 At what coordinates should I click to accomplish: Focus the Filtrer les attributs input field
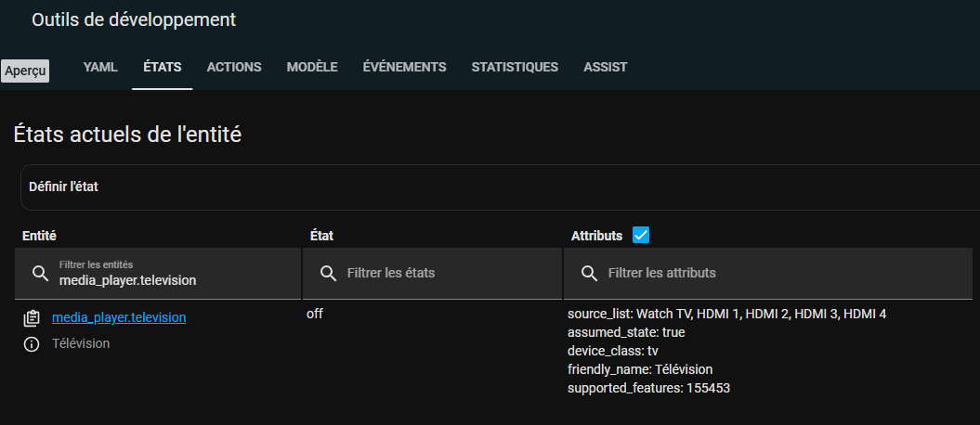click(768, 274)
